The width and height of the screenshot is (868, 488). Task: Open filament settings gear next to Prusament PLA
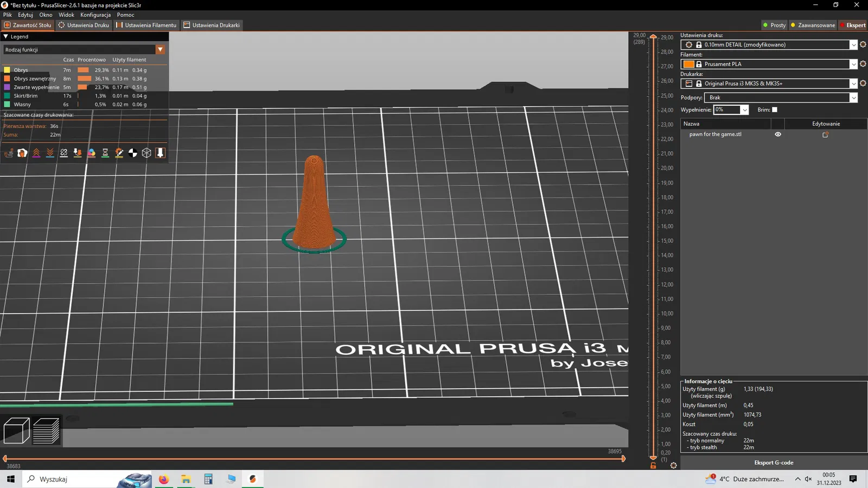tap(863, 64)
